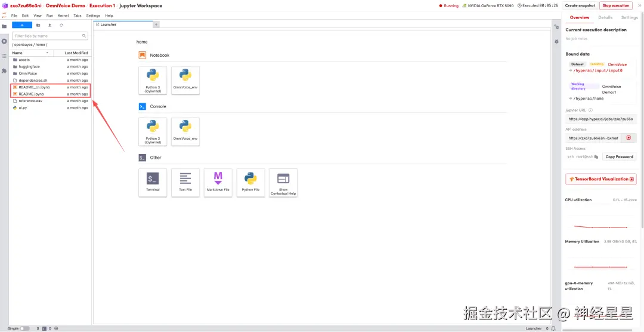Start OmniVoice_env console
Image resolution: width=644 pixels, height=332 pixels.
pyautogui.click(x=185, y=131)
